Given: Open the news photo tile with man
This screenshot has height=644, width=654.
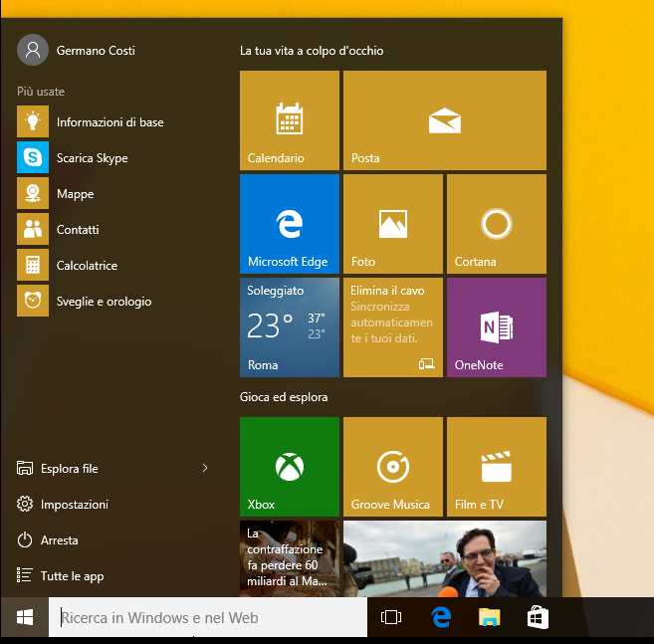Looking at the screenshot, I should [445, 558].
